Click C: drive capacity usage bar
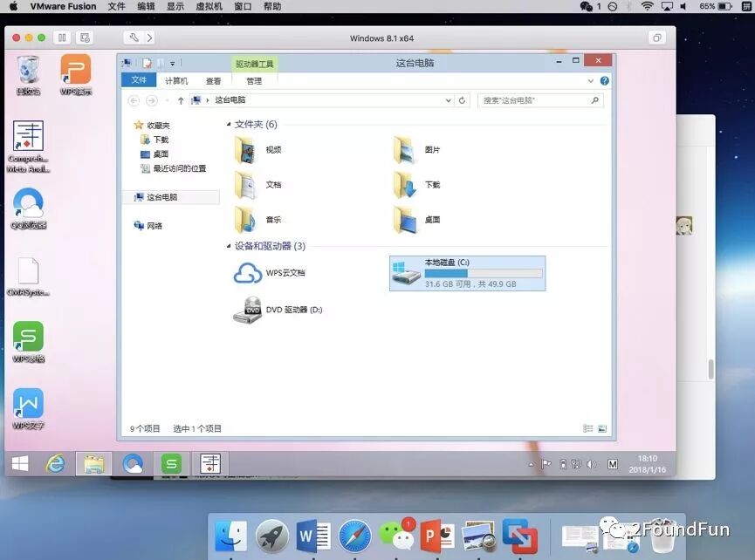The width and height of the screenshot is (755, 560). coord(484,273)
